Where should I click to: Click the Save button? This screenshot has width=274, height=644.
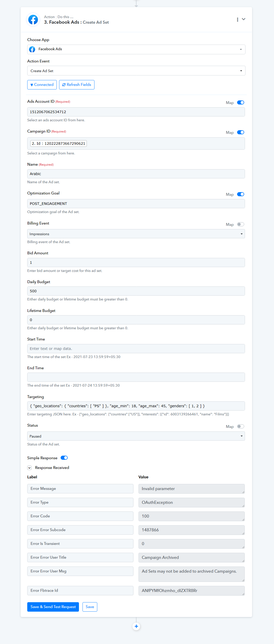[90, 607]
